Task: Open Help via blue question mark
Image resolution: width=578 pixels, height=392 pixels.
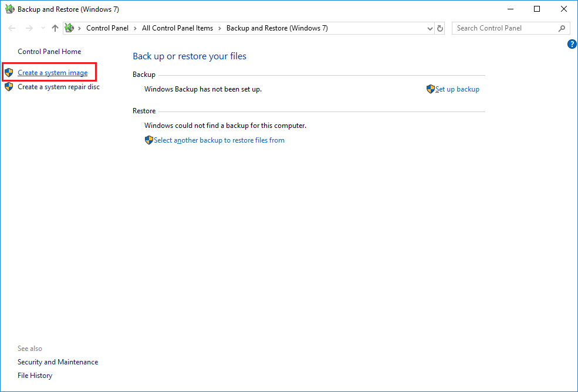Action: pos(572,44)
